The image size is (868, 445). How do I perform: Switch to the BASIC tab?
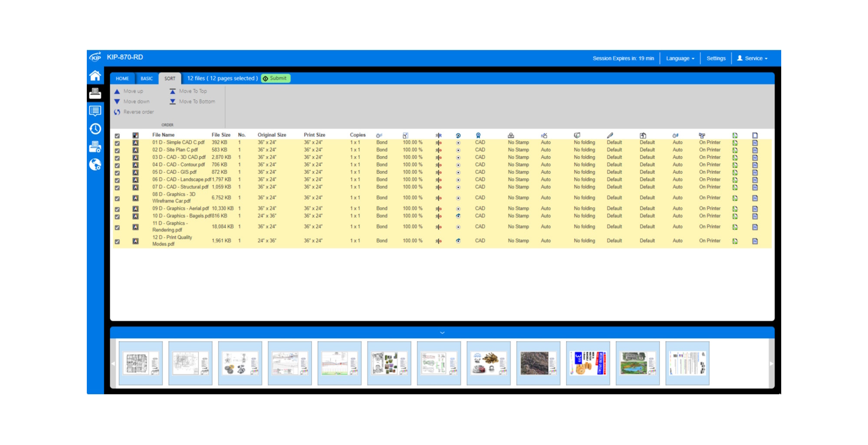click(147, 79)
